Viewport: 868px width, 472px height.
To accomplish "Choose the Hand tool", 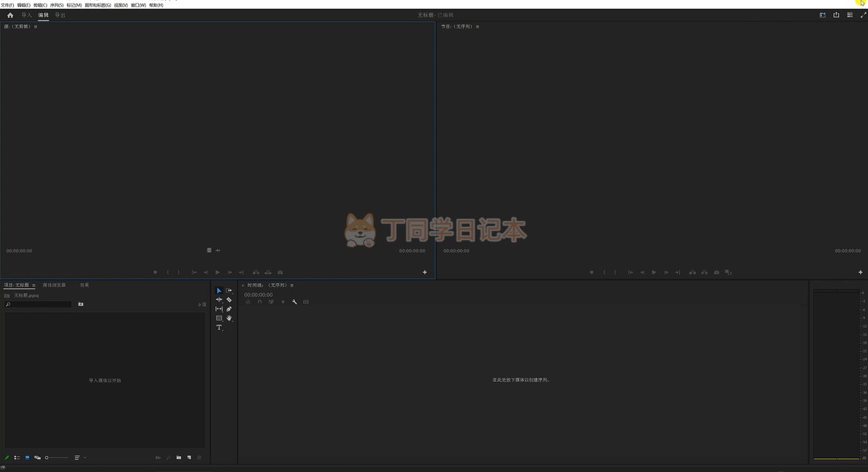I will tap(229, 318).
